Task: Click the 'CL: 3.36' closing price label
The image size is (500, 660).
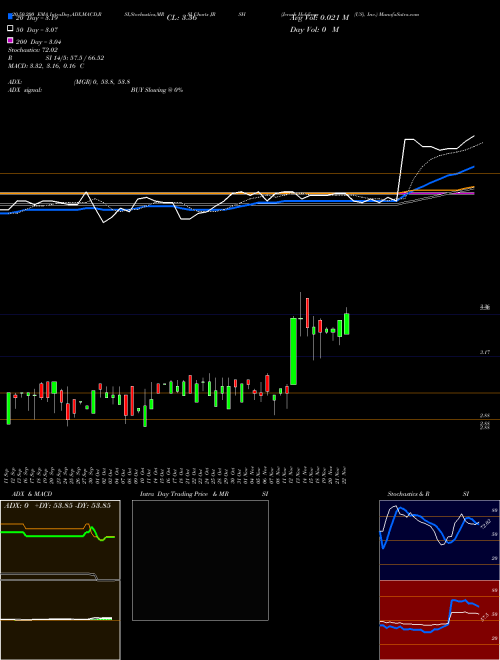Action: point(181,18)
